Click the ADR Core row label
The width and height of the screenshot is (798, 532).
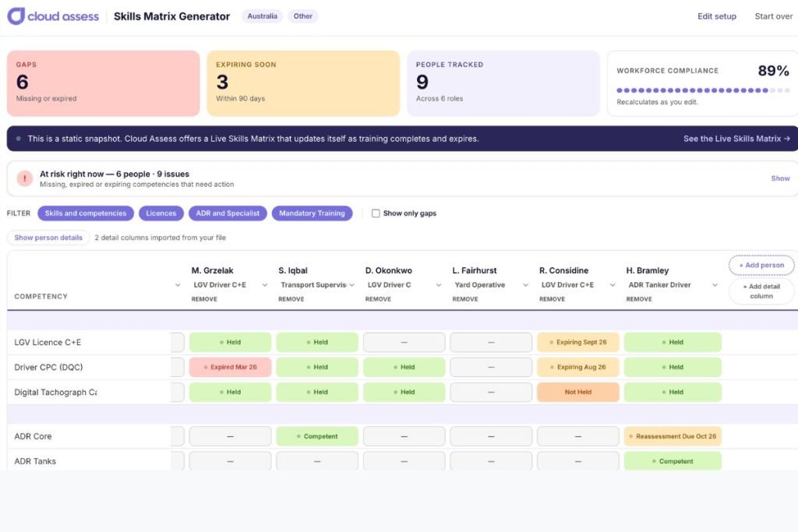pos(33,436)
